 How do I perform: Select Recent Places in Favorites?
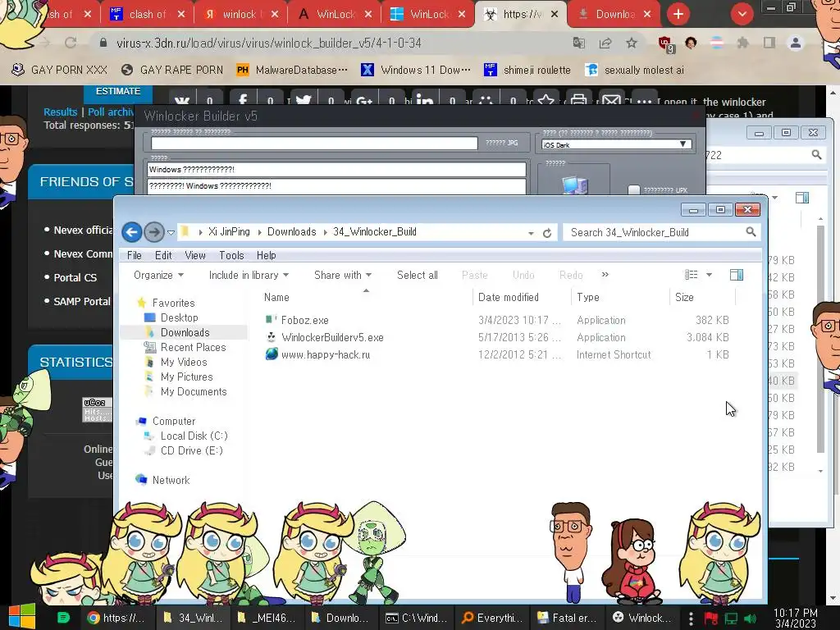point(193,347)
